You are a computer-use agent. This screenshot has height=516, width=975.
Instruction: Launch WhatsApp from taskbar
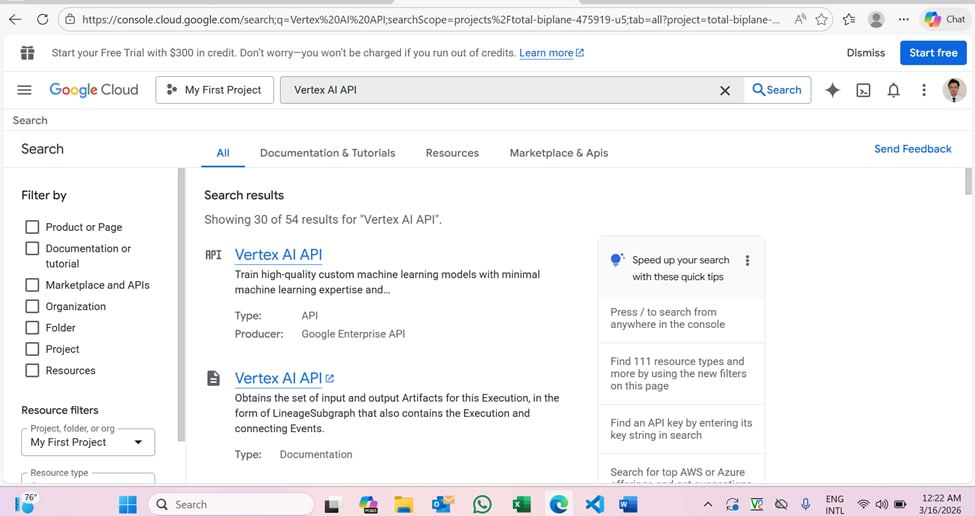[x=482, y=504]
